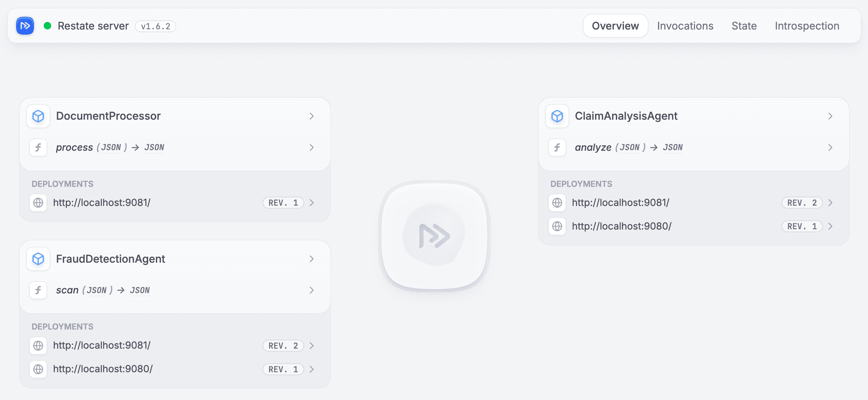This screenshot has height=400, width=868.
Task: Open the FraudDetectionAgent service name
Action: click(x=111, y=259)
